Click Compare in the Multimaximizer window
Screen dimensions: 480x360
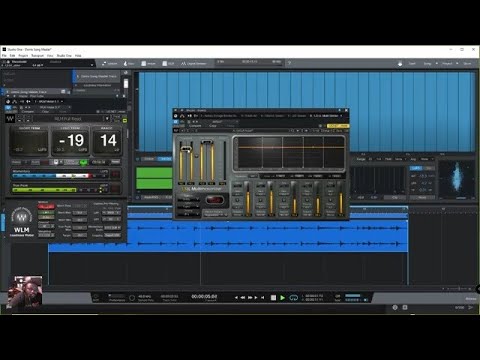(195, 126)
